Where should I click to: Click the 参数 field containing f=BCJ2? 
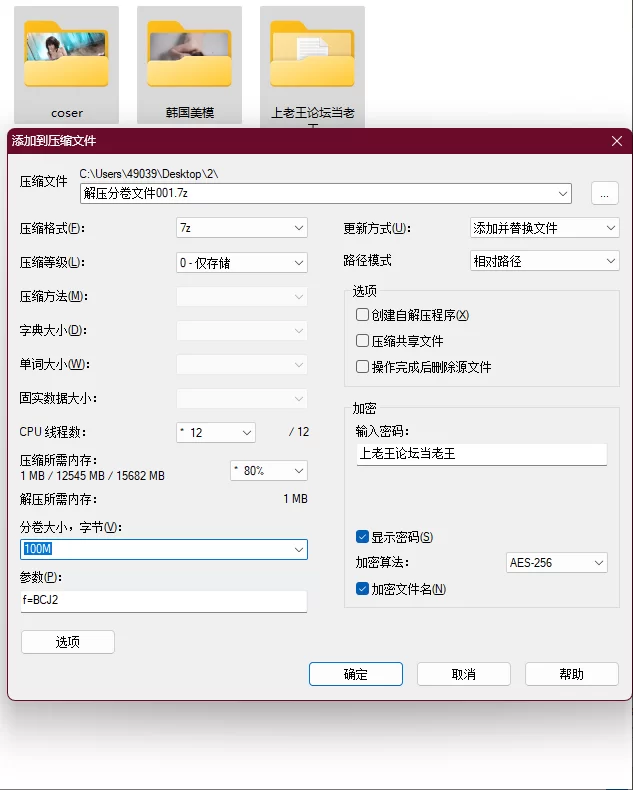click(164, 601)
